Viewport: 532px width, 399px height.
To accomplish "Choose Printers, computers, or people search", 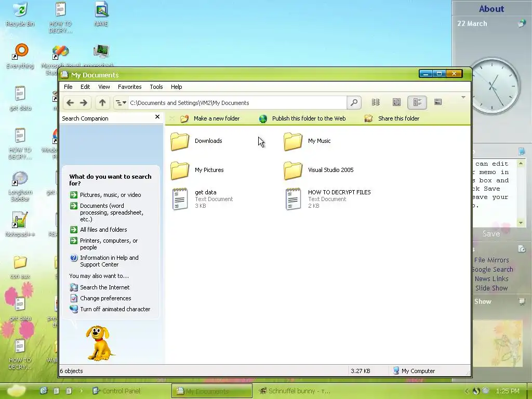I will tap(104, 244).
